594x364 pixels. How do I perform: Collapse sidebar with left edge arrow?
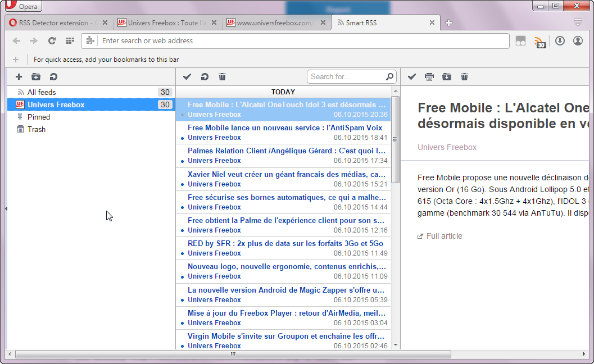pyautogui.click(x=6, y=209)
